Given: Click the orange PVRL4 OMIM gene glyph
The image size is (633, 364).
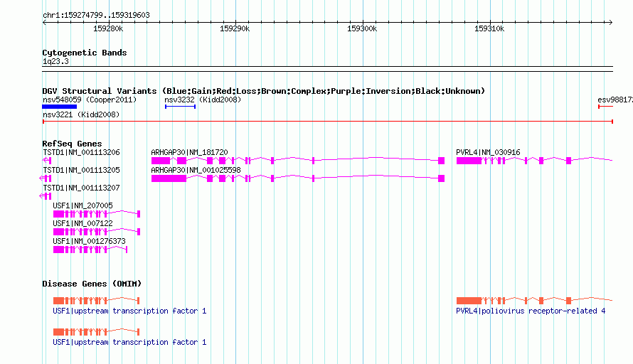Looking at the screenshot, I should [x=535, y=301].
